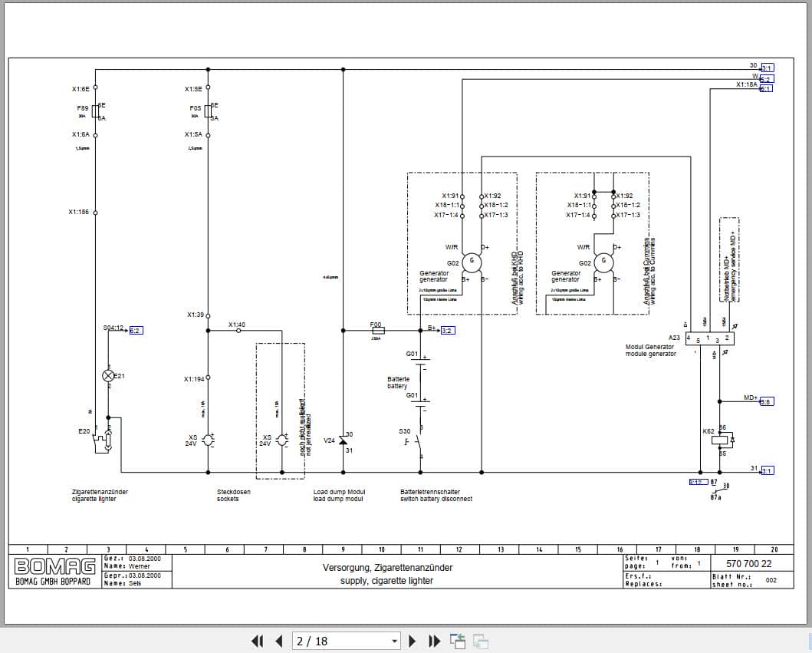Image resolution: width=812 pixels, height=653 pixels.
Task: Follow the 5:2 cross-reference beside W
Action: [767, 79]
